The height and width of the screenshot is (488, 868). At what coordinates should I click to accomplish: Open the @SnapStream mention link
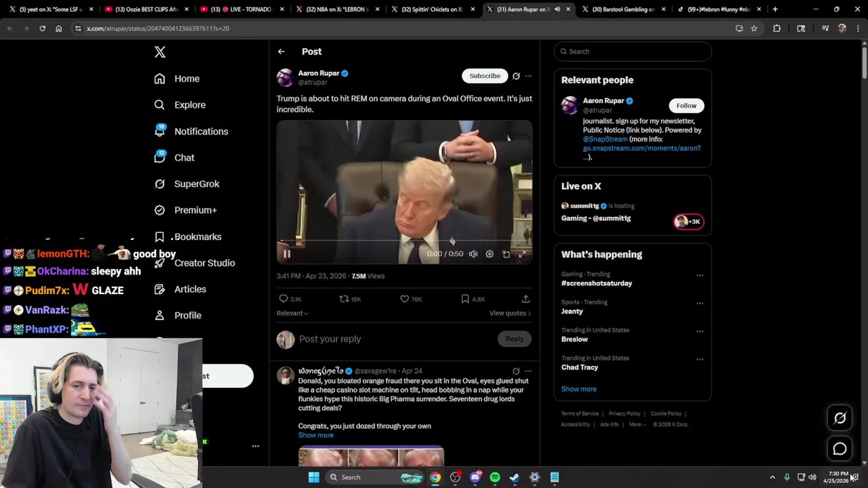tap(605, 139)
